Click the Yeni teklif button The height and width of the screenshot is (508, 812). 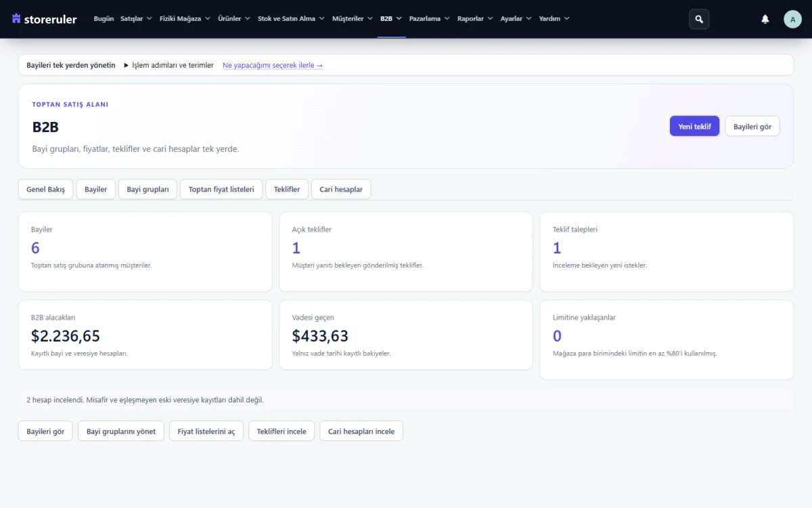pyautogui.click(x=694, y=126)
